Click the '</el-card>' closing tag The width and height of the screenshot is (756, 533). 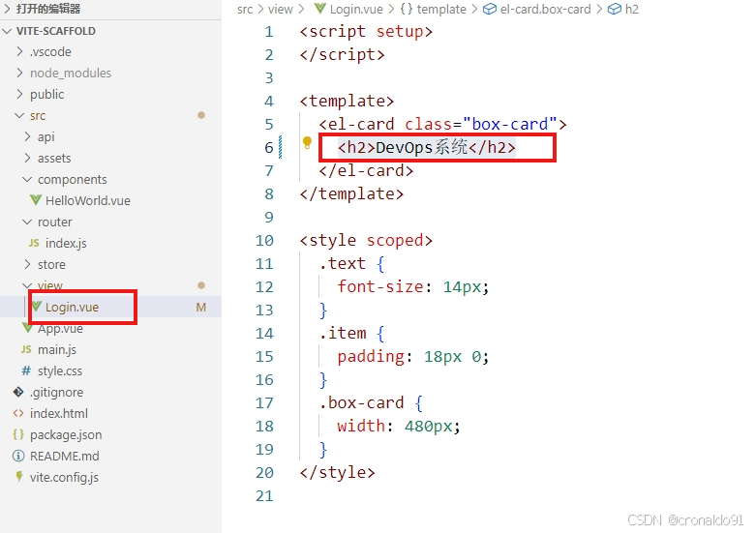pyautogui.click(x=366, y=170)
